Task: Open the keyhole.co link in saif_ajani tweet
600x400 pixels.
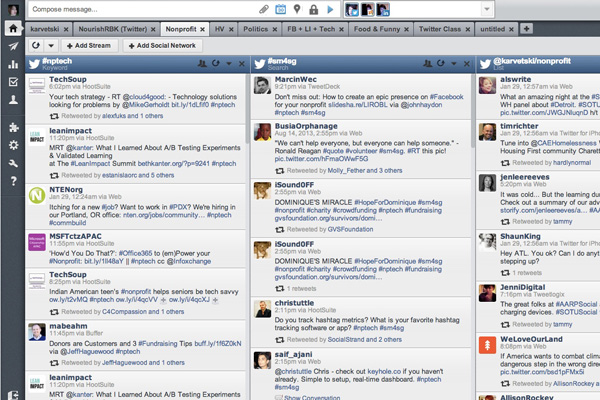Action: tap(384, 371)
